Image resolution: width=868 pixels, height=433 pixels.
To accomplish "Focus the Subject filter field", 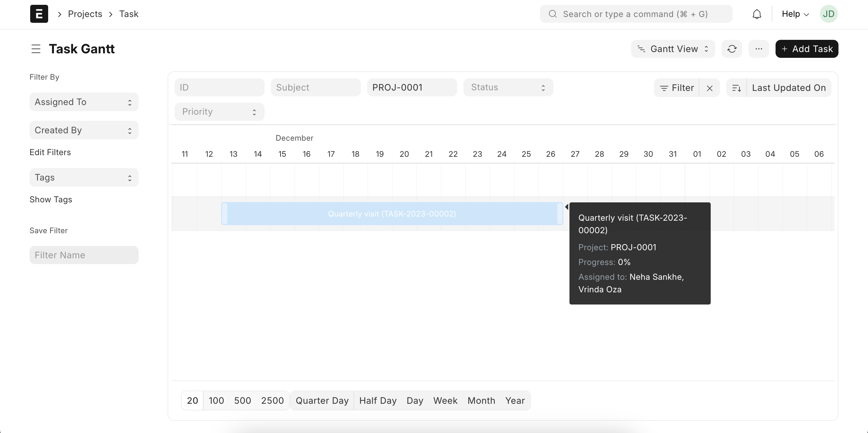I will [x=316, y=87].
